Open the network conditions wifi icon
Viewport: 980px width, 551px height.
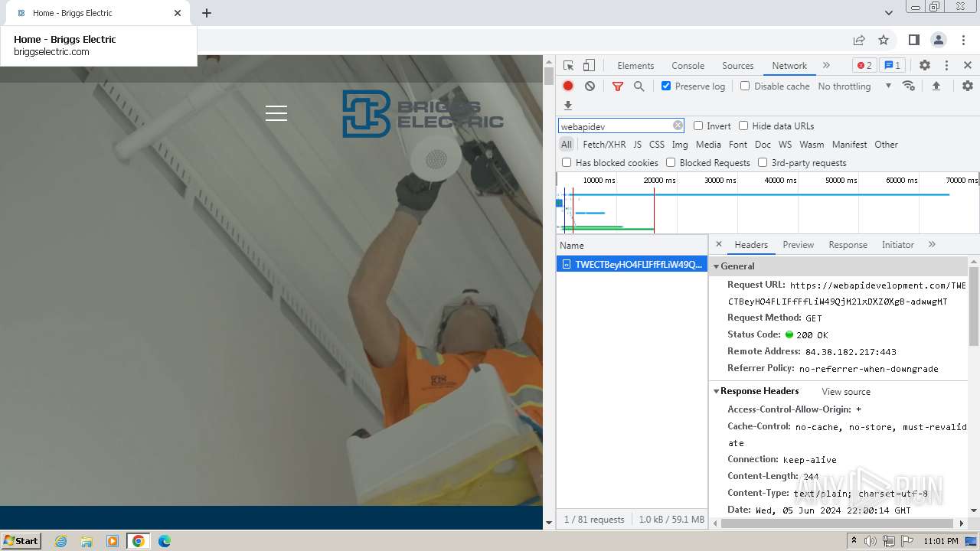tap(909, 86)
